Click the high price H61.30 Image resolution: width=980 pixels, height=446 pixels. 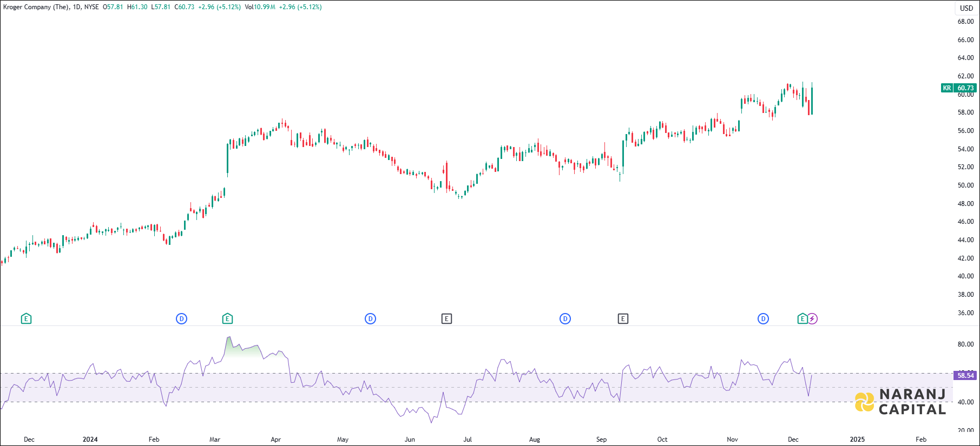click(137, 7)
